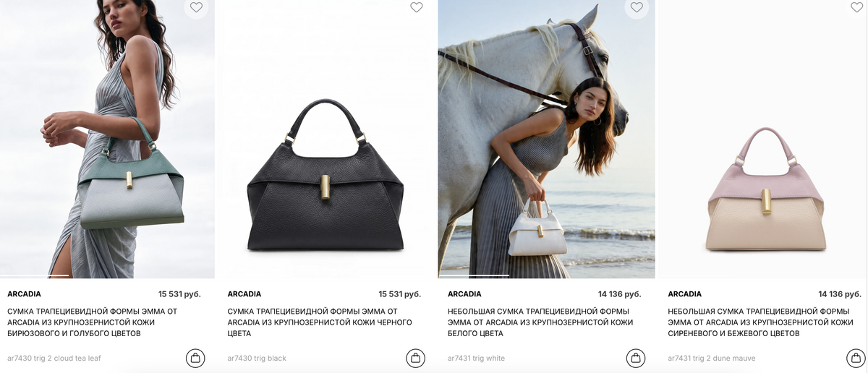Save the lilac and beige bag to favorites
This screenshot has width=868, height=373.
pyautogui.click(x=857, y=7)
